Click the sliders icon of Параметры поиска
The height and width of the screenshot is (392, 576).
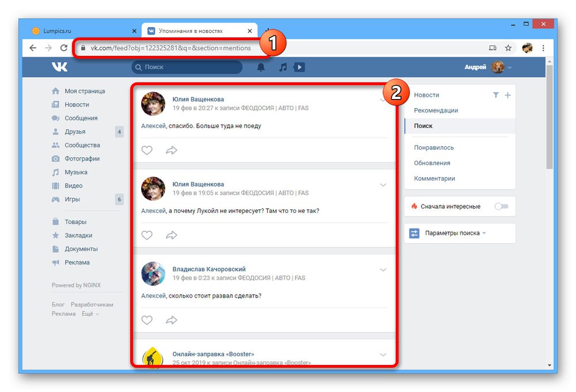coord(414,233)
